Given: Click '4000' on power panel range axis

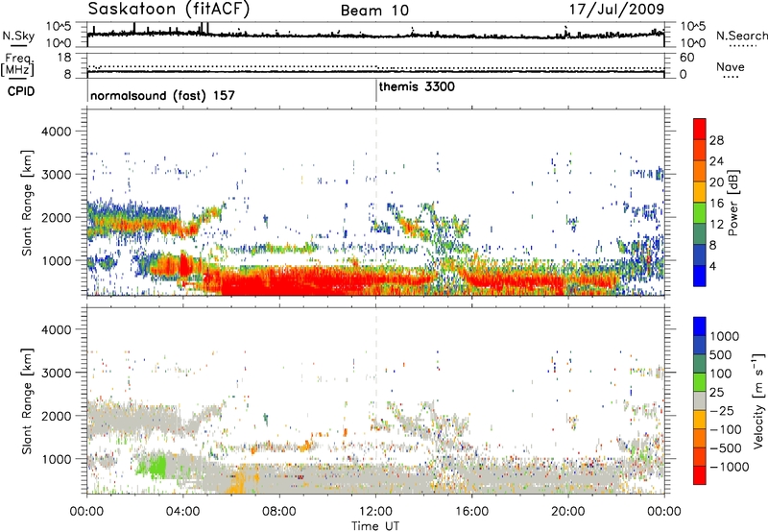Looking at the screenshot, I should pos(56,132).
